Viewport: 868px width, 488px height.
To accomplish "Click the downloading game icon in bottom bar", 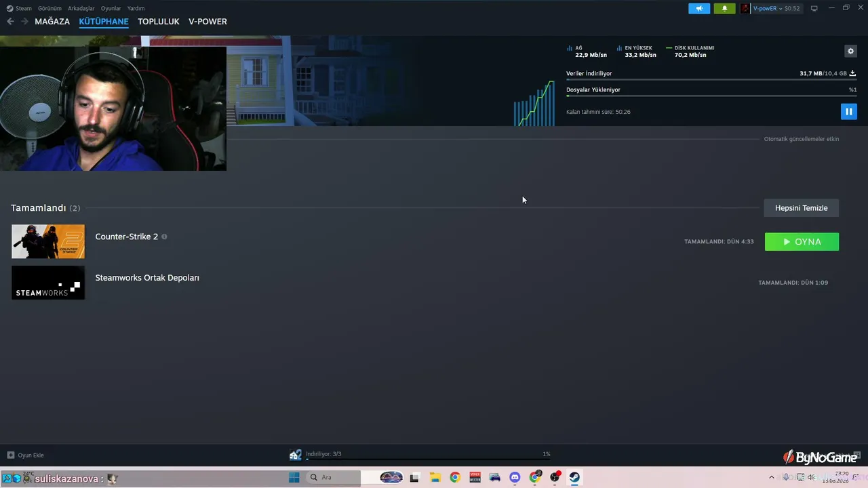I will click(x=295, y=455).
